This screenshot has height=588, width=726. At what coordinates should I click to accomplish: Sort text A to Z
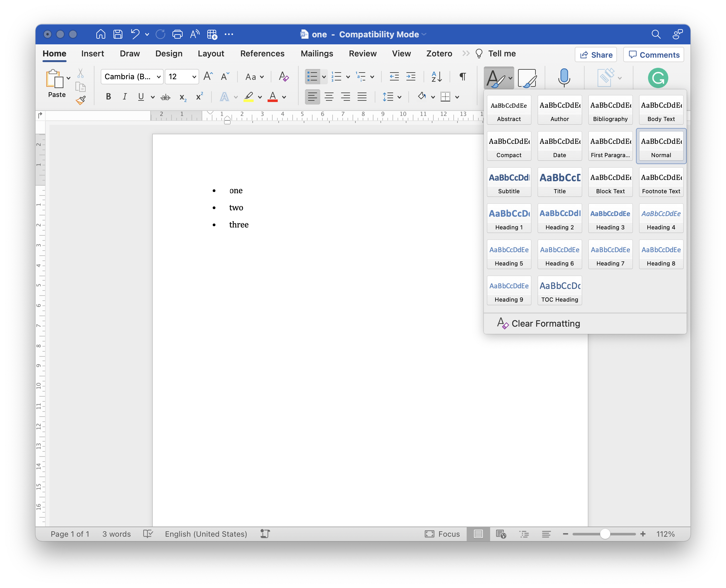click(436, 77)
